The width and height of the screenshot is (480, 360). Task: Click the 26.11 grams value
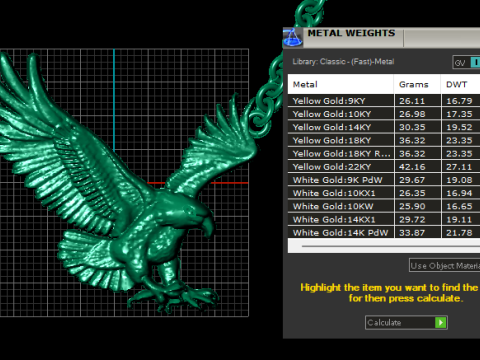[x=412, y=101]
